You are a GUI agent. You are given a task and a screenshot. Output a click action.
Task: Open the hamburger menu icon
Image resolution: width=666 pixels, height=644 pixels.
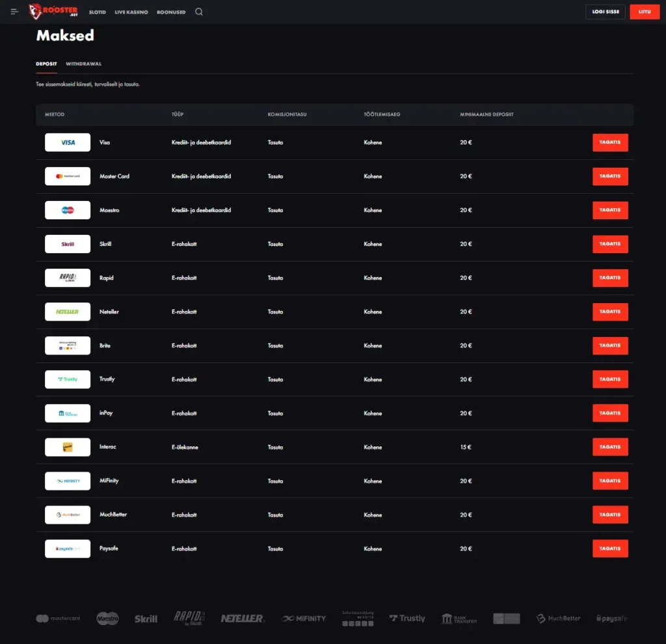tap(14, 12)
